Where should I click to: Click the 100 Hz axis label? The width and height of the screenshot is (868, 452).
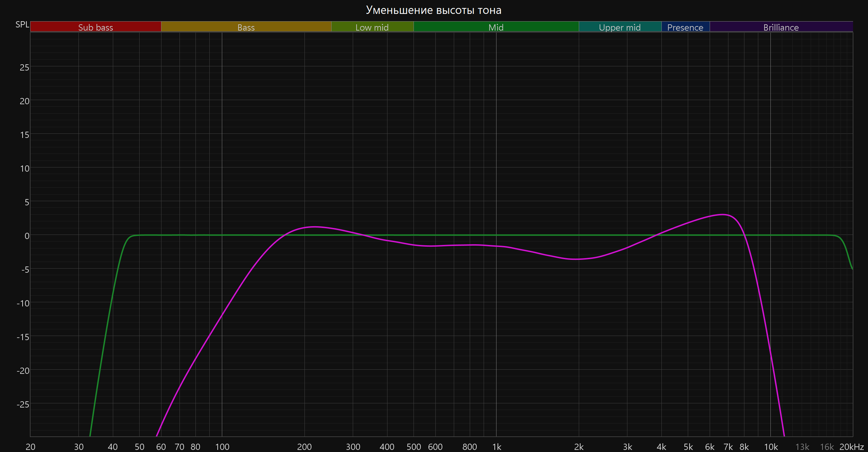coord(222,447)
